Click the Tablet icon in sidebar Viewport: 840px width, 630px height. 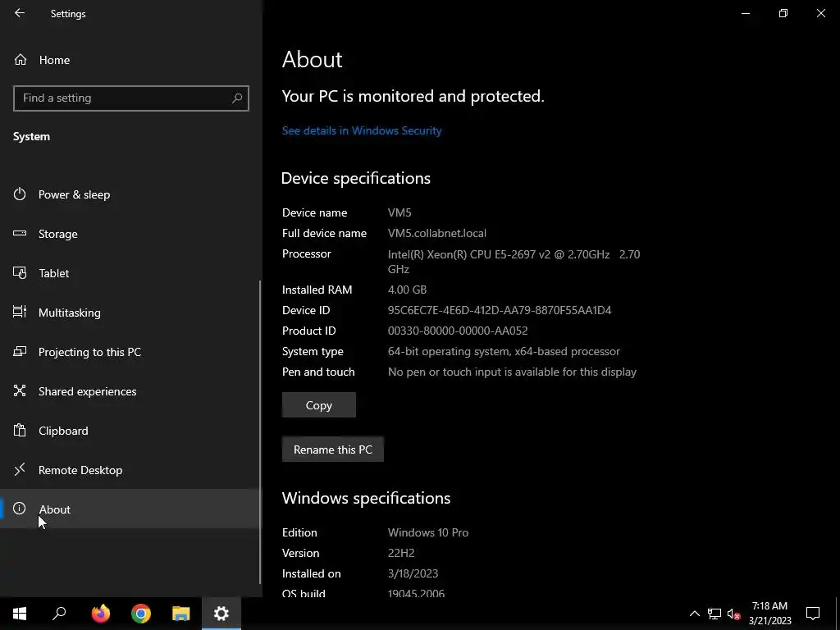(20, 272)
